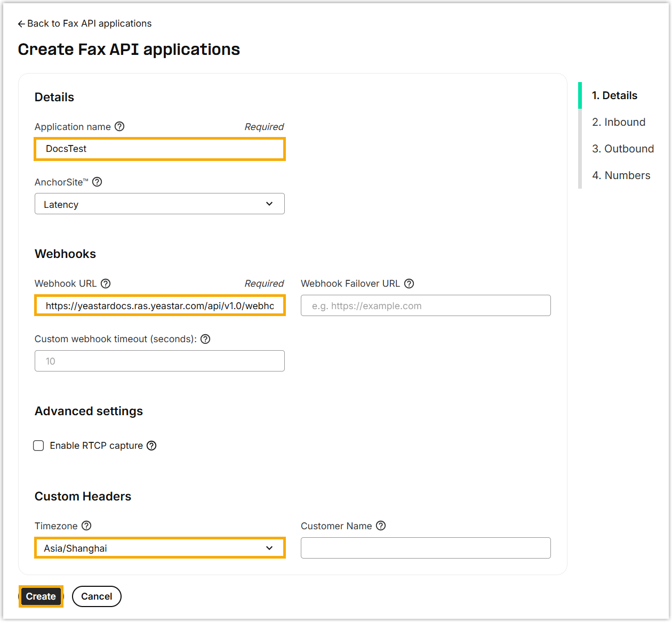The height and width of the screenshot is (622, 672).
Task: Switch to the Numbers section step
Action: click(x=621, y=175)
